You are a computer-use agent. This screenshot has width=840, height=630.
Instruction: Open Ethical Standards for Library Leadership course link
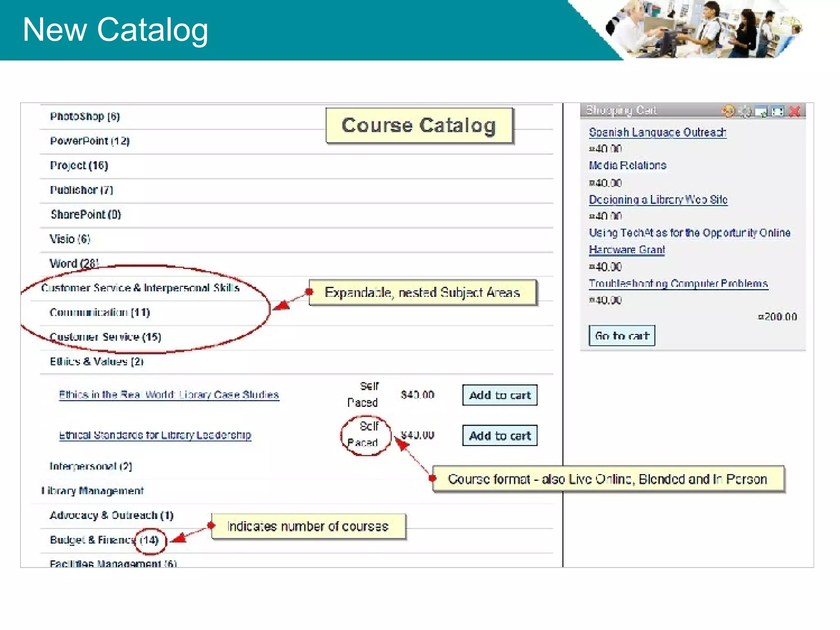tap(155, 435)
